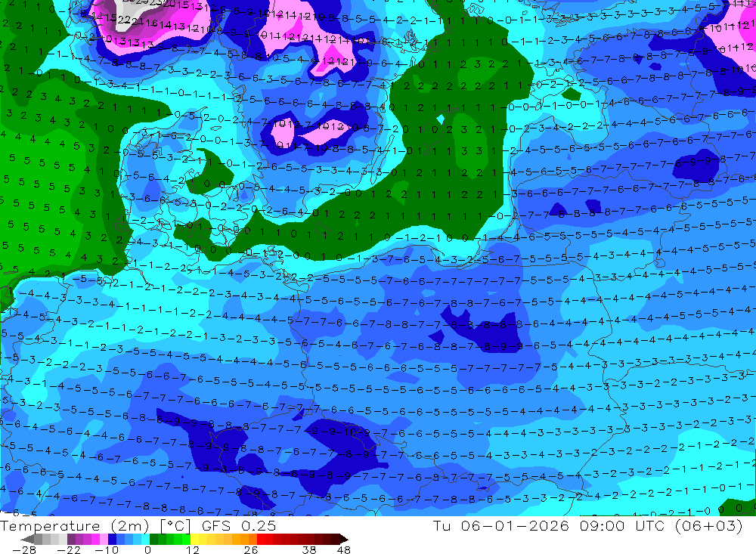Click the '09:00 UTC' time text
Screen dimensions: 756x554
tap(622, 525)
